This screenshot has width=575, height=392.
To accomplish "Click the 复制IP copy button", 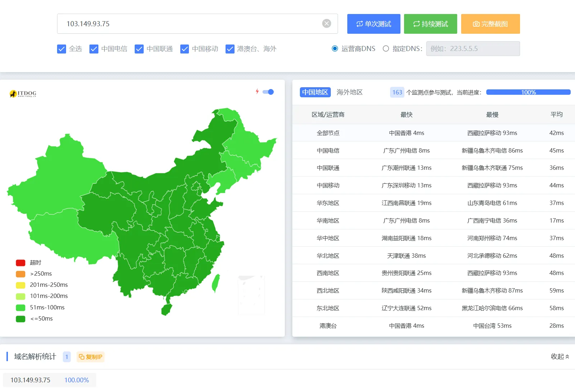I will point(91,357).
